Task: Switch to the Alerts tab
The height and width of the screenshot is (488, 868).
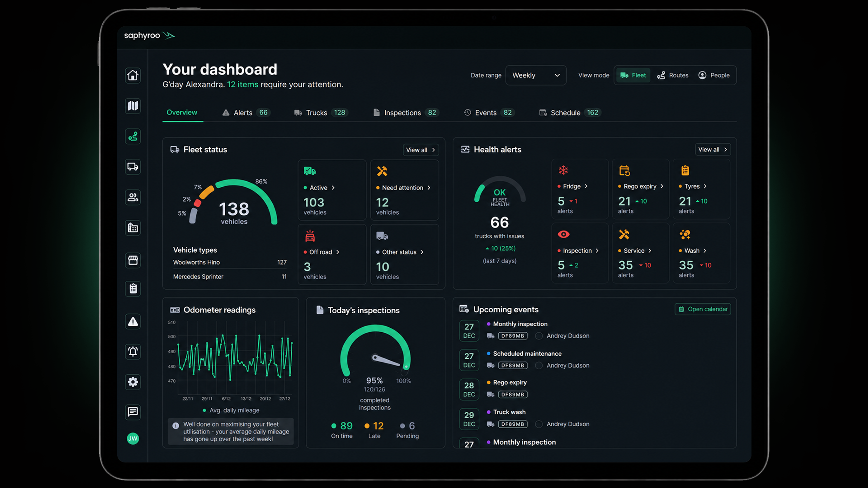Action: [x=246, y=113]
